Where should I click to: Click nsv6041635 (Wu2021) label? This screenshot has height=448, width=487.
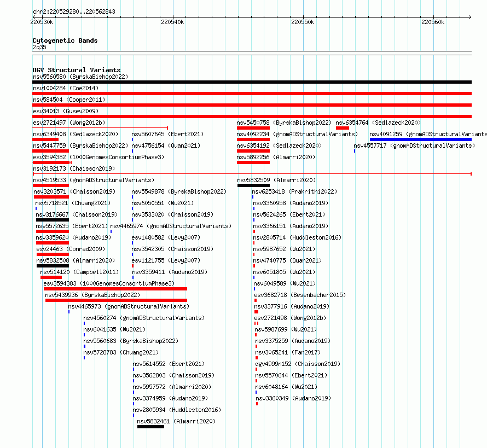114,329
